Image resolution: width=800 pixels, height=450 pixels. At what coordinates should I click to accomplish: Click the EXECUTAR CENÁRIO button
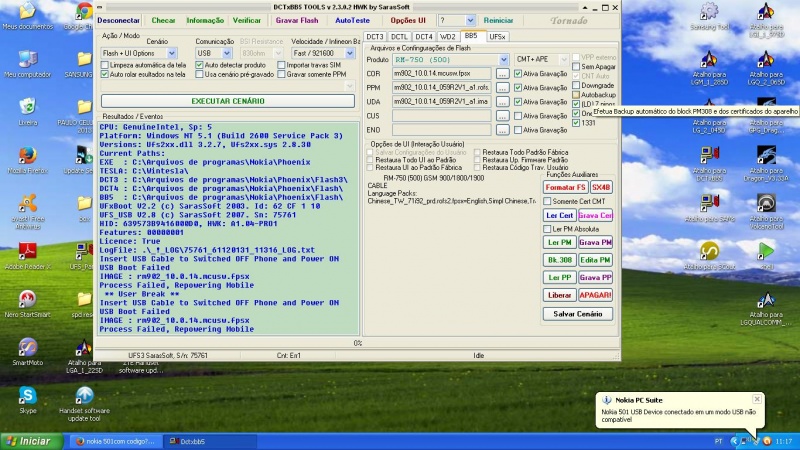[228, 101]
